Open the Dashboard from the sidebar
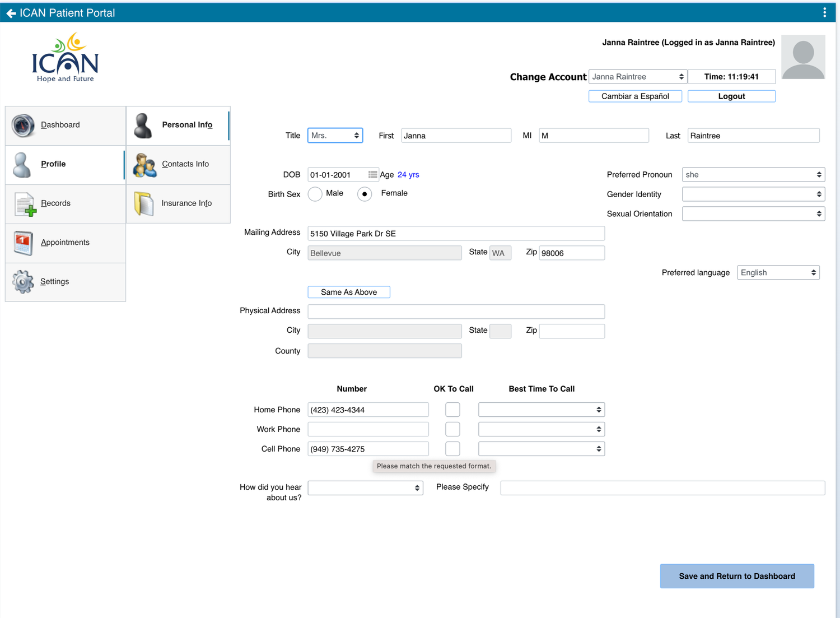 tap(22, 125)
